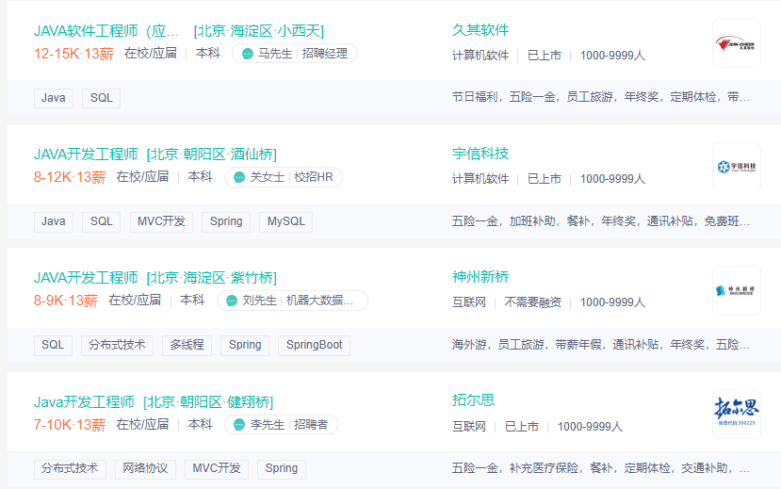Open Java开发工程师 job in 健翔桥

(x=84, y=402)
